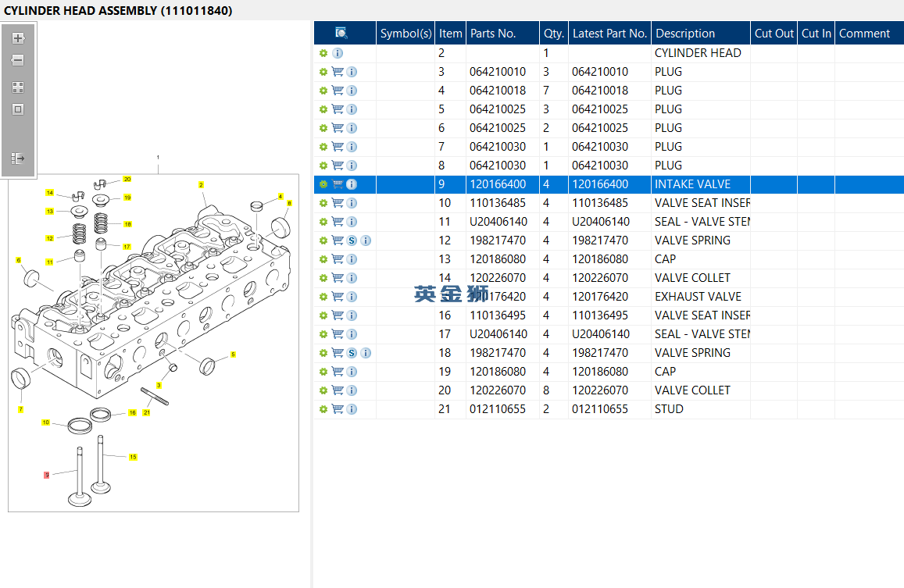Click the Comment column header
The image size is (904, 588).
(x=869, y=34)
